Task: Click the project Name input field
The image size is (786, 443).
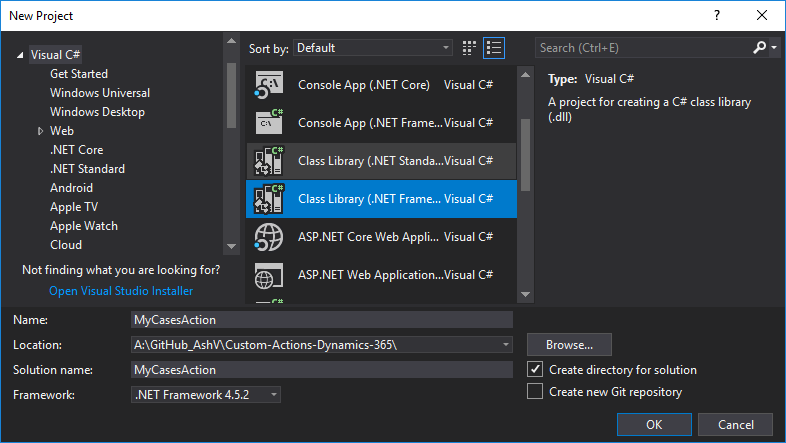Action: [x=322, y=320]
